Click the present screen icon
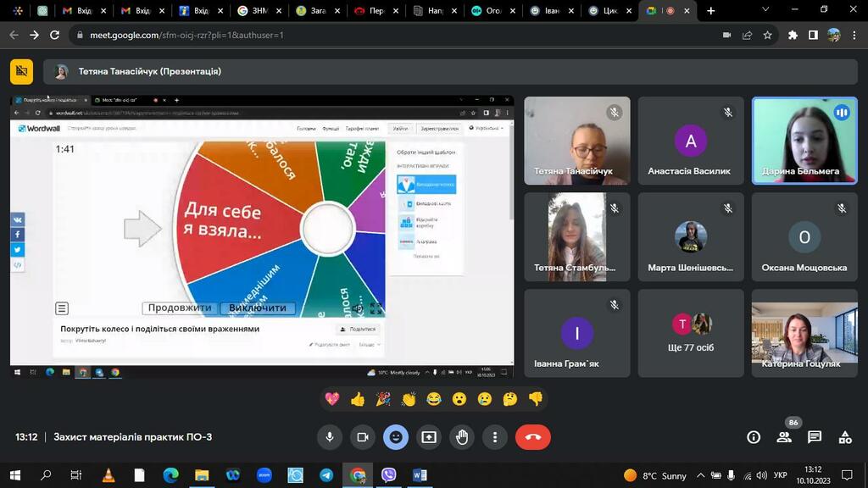868x488 pixels. pyautogui.click(x=429, y=437)
